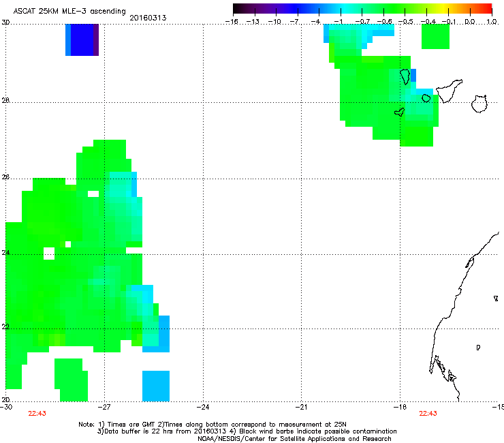
Task: Click the '-13' color scale label
Action: coord(253,22)
